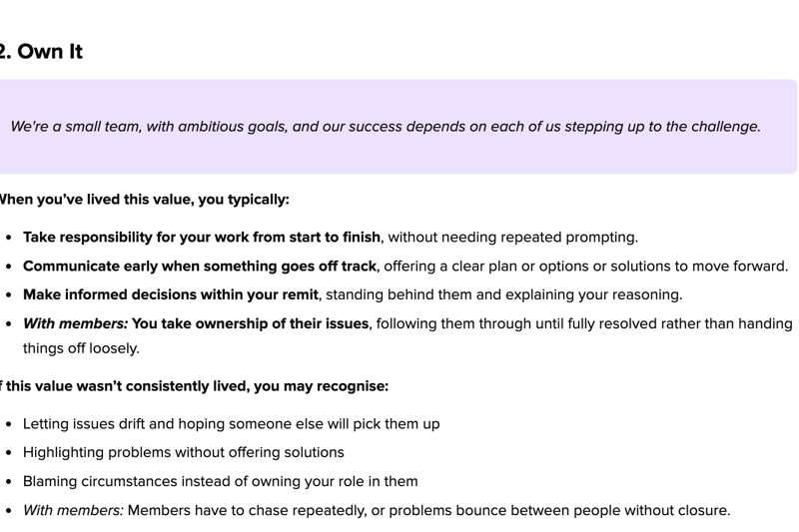Click the italic quote about a small team
The image size is (799, 532).
pyautogui.click(x=386, y=127)
